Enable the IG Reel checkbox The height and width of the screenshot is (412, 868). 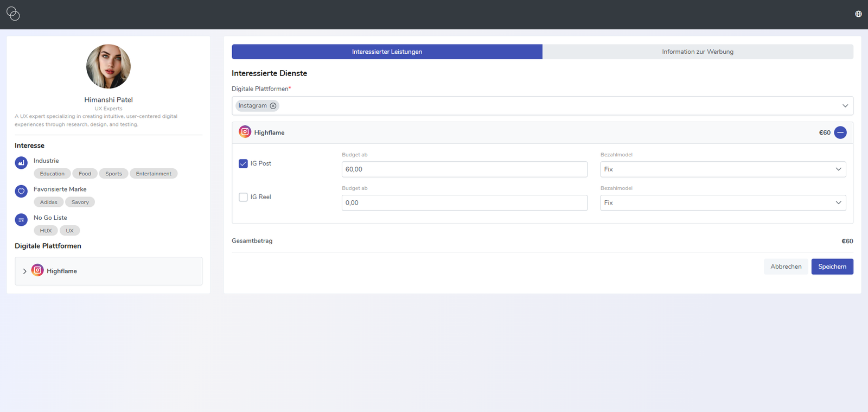click(x=243, y=197)
